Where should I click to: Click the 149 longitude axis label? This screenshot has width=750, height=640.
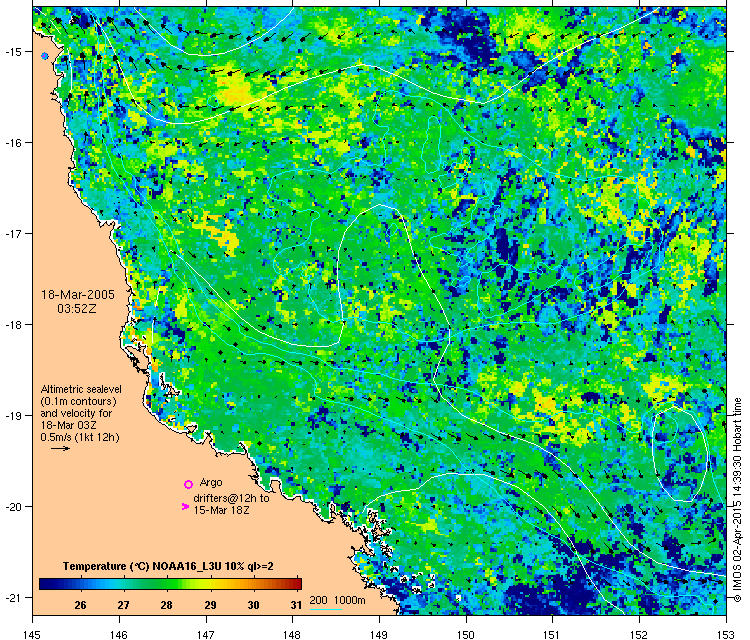tap(379, 634)
